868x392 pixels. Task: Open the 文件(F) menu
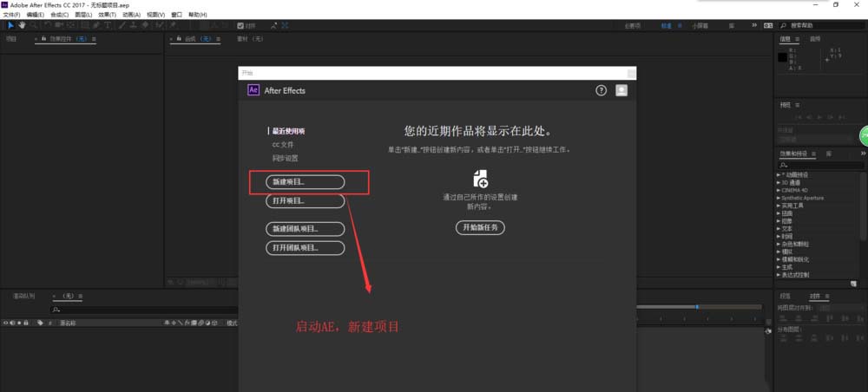11,15
